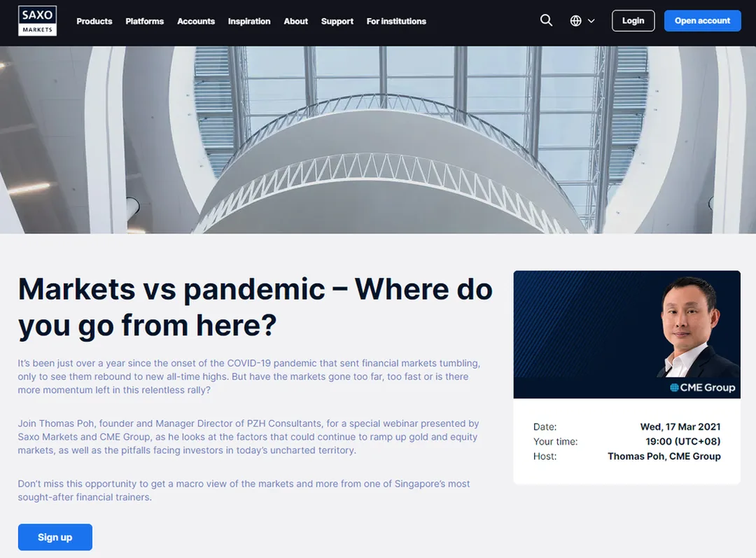Click the paragraph starting 'Don't miss this opportunity'
The width and height of the screenshot is (756, 558).
tap(244, 491)
